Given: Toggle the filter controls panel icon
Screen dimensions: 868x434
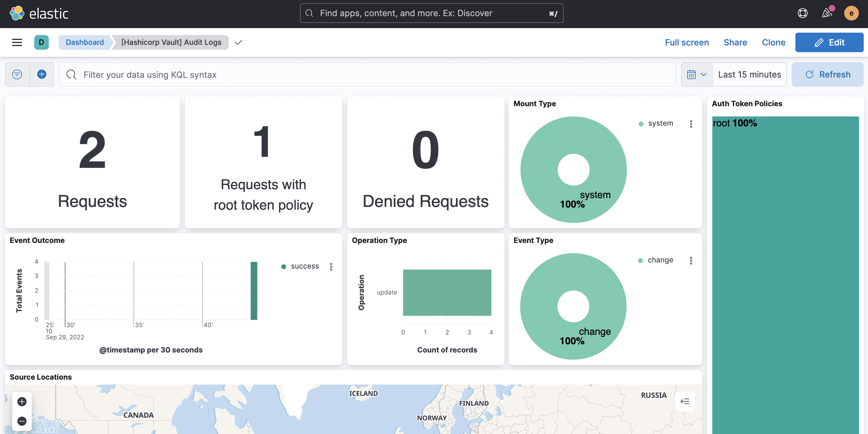Looking at the screenshot, I should click(17, 74).
